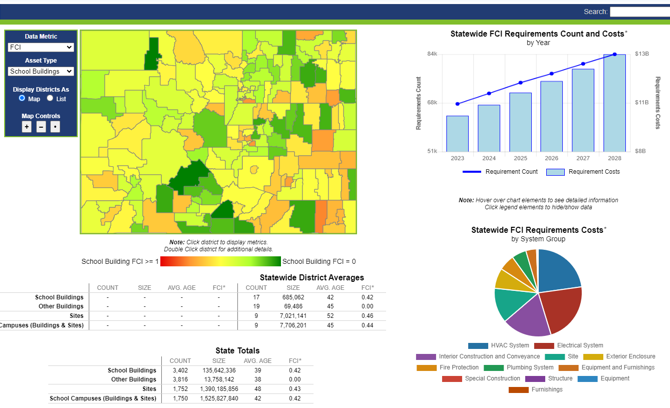Click the 2023 requirement count line point
Viewport: 670px width, 408px height.
(x=458, y=104)
